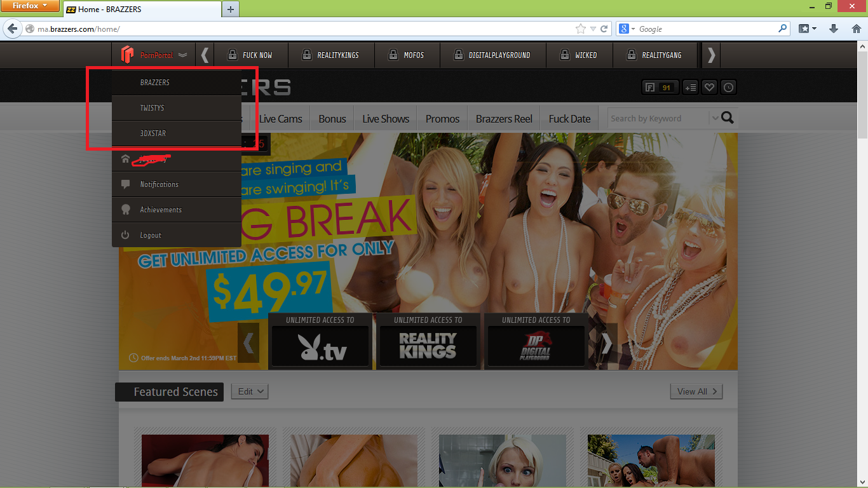The height and width of the screenshot is (488, 868).
Task: Choose 3DXSTAR in the site dropdown
Action: [176, 133]
